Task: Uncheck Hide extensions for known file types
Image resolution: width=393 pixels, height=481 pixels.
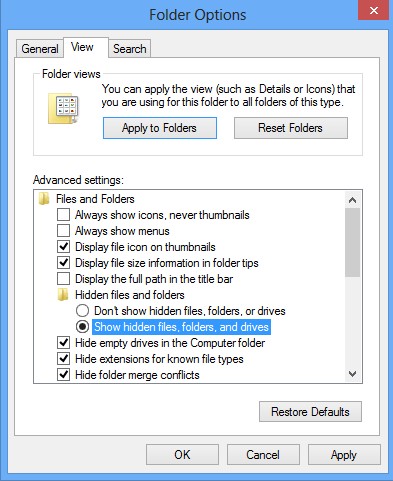Action: point(63,359)
